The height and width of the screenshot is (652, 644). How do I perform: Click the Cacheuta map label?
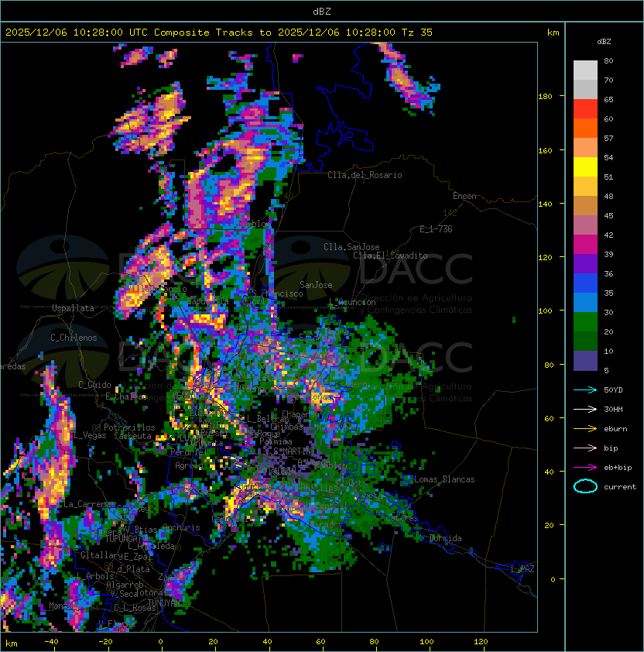(132, 436)
